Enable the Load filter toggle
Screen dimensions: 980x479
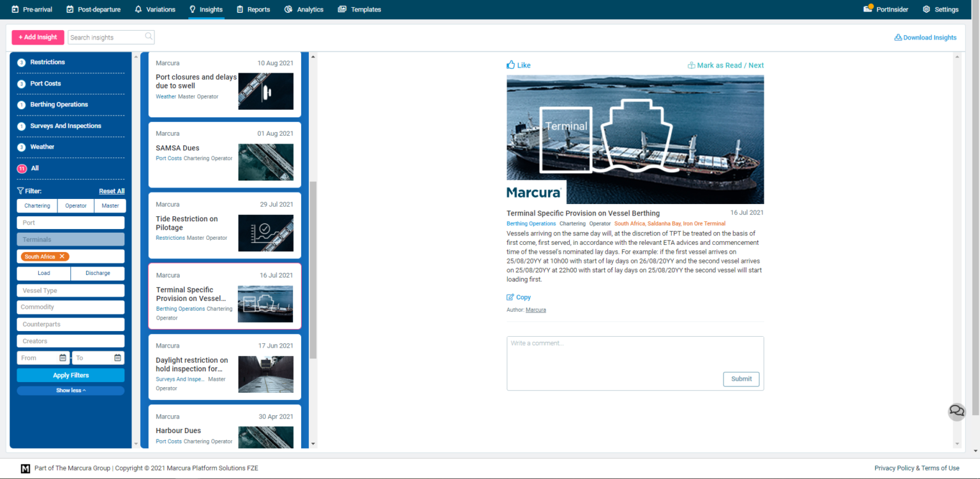43,273
